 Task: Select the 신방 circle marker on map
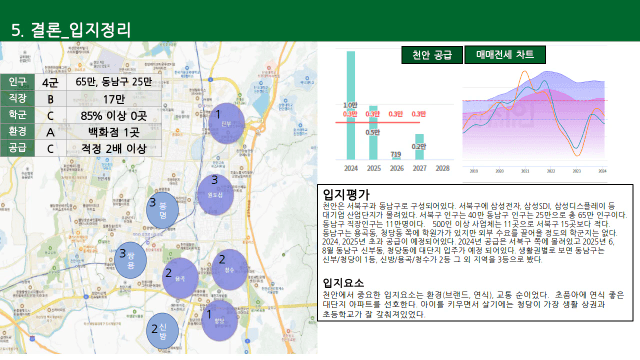click(162, 331)
